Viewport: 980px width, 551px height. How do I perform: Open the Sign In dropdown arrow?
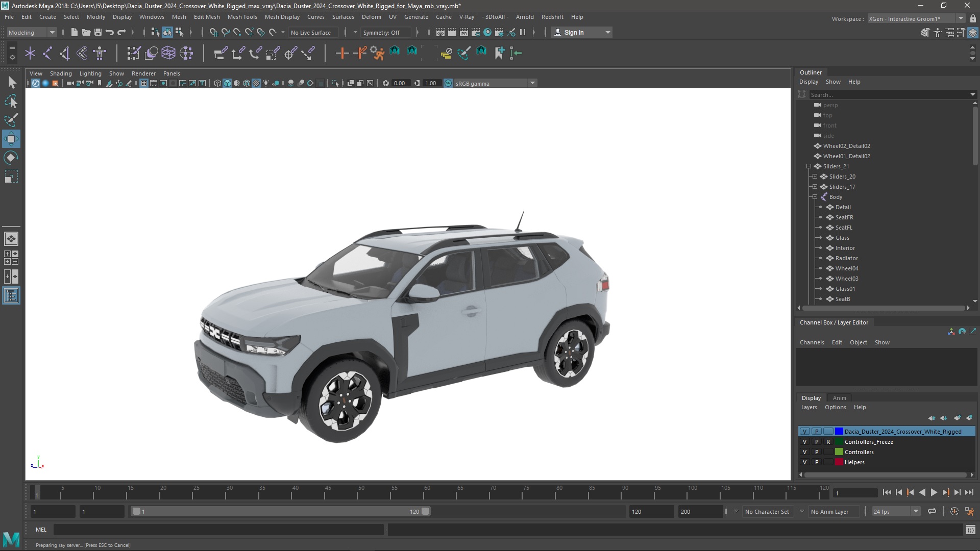[607, 32]
